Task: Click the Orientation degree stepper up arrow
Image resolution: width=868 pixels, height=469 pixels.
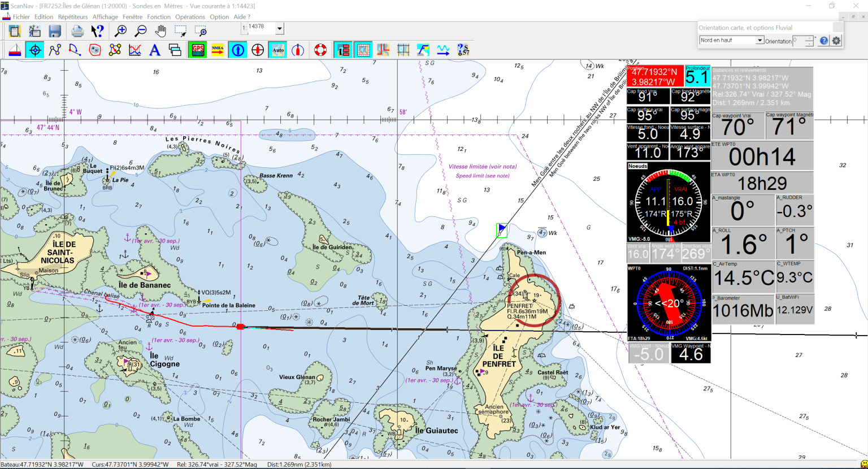Action: point(809,38)
